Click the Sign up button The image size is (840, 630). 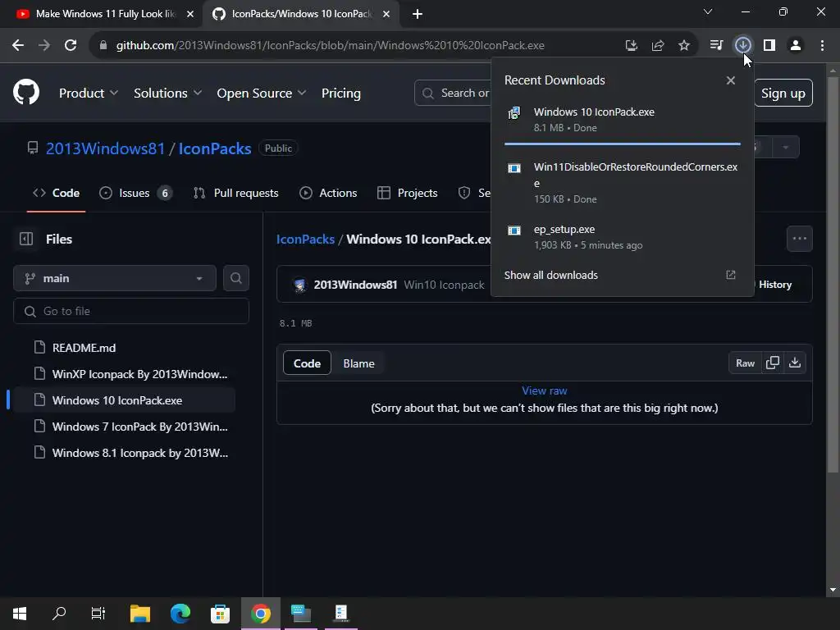click(783, 94)
